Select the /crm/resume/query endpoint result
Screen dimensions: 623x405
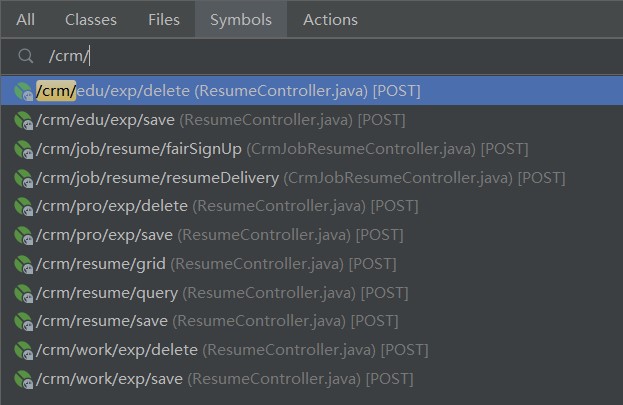pos(312,293)
